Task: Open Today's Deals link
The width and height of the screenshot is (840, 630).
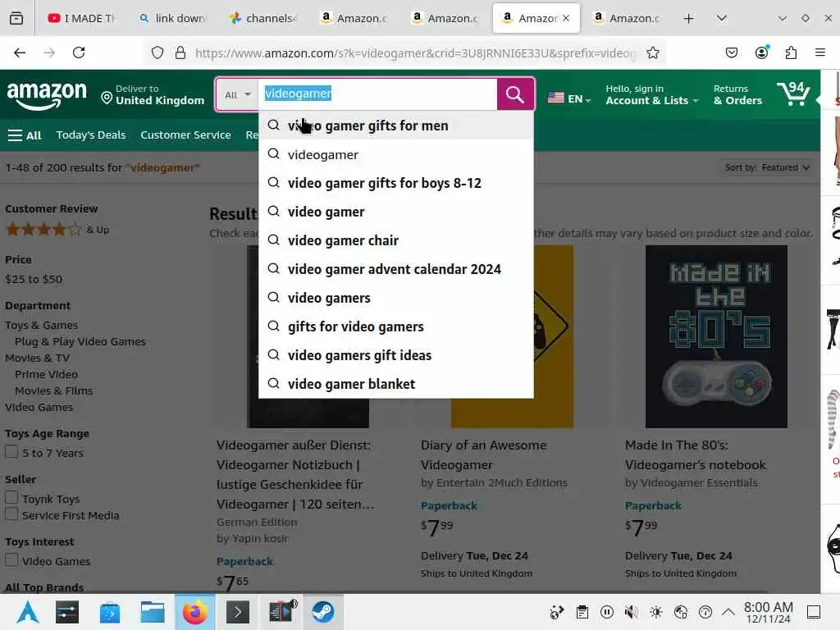Action: tap(90, 135)
